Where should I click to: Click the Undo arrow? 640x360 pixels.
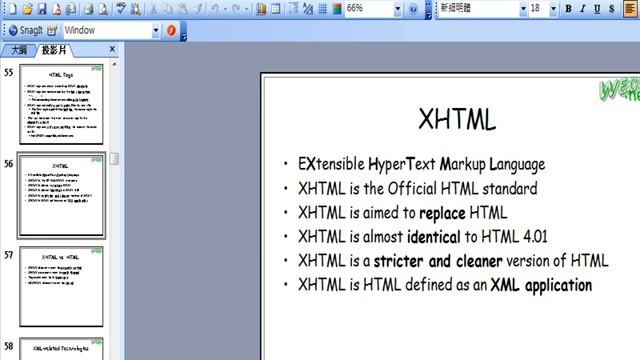215,8
